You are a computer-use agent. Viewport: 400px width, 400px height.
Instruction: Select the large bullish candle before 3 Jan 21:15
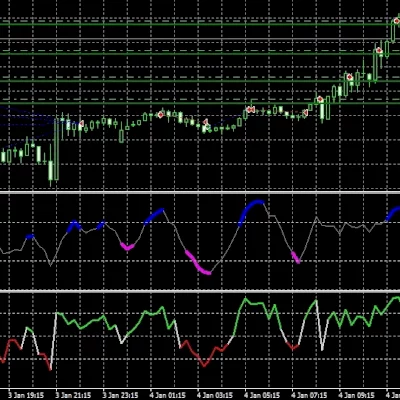(56, 149)
